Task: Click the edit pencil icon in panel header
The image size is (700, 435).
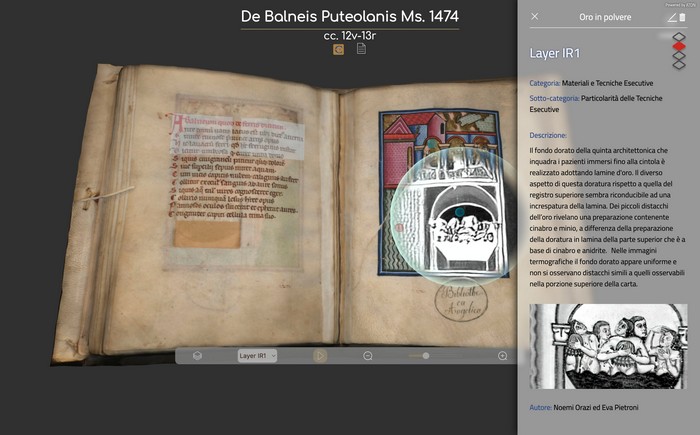Action: pos(672,17)
